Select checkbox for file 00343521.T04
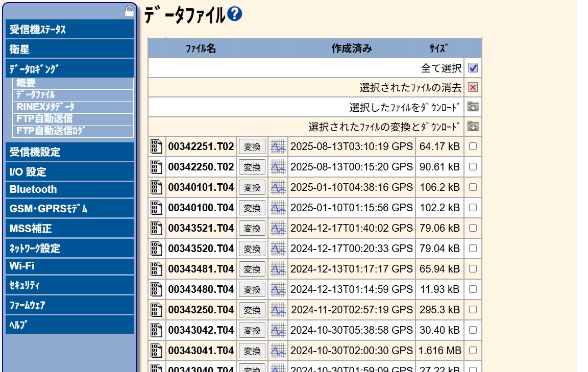Viewport: 588px width, 372px height. tap(473, 228)
